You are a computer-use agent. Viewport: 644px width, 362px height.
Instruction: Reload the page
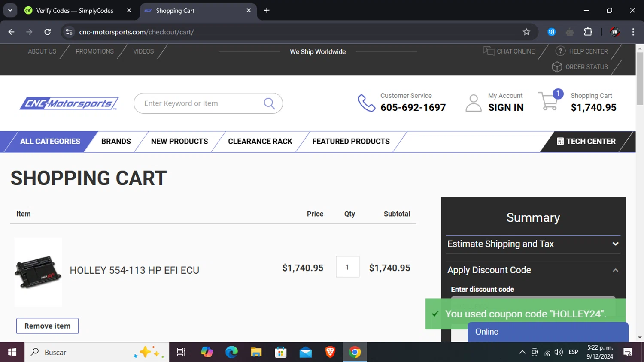coord(48,32)
